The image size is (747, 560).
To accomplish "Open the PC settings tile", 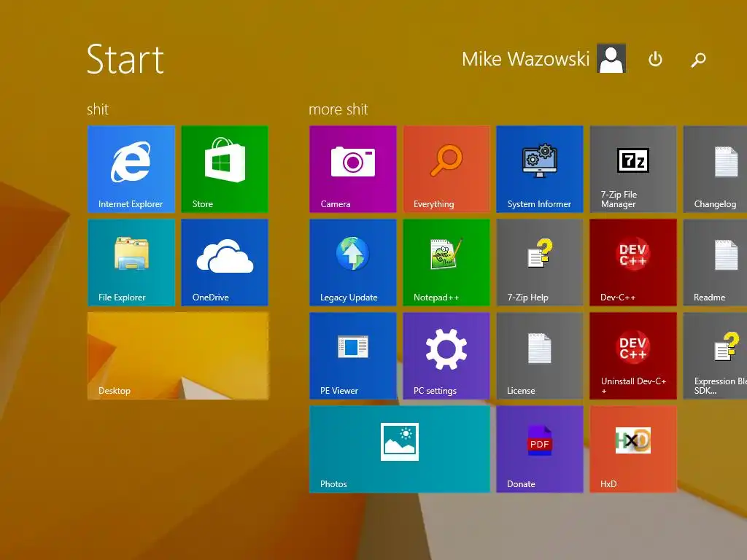I will coord(446,356).
